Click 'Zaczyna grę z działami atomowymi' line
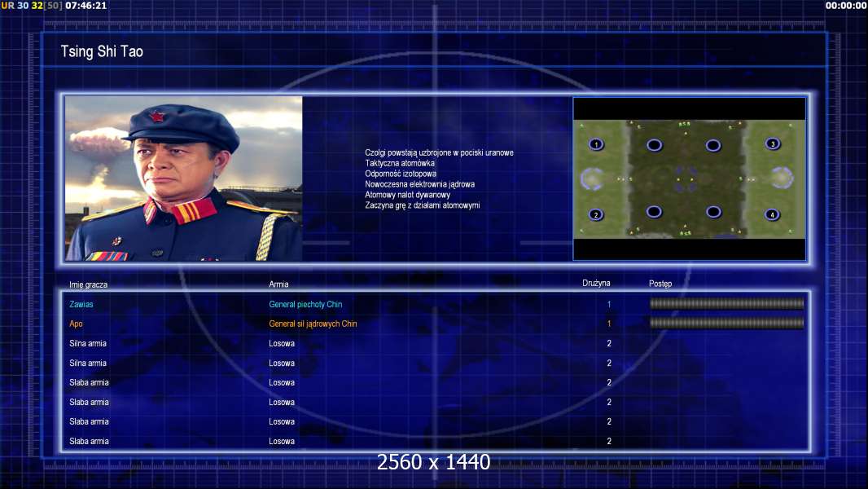The height and width of the screenshot is (489, 868). 423,205
